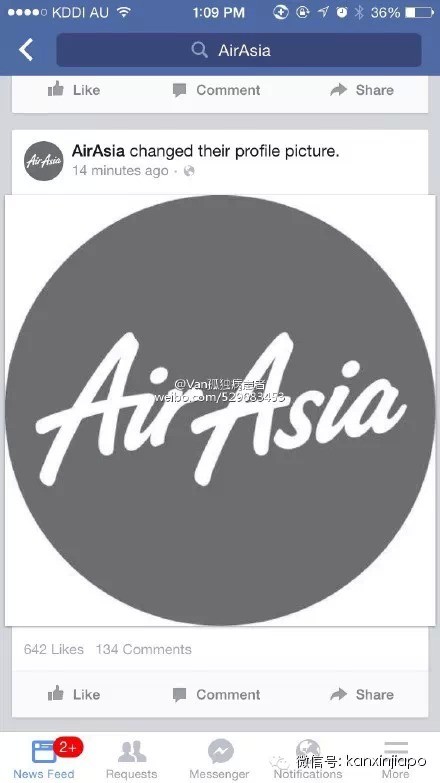Open the AirAsia page avatar

point(44,160)
